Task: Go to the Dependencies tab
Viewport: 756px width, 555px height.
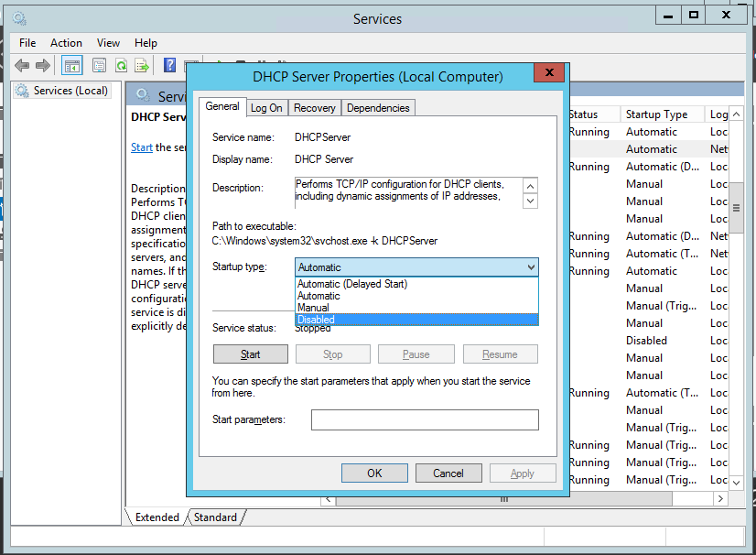Action: [x=378, y=108]
